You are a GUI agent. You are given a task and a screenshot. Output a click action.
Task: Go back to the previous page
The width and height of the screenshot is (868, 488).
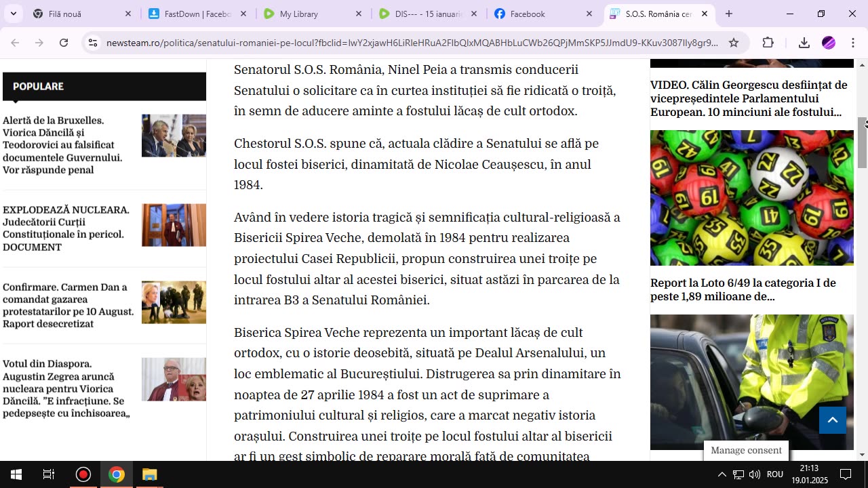click(15, 43)
